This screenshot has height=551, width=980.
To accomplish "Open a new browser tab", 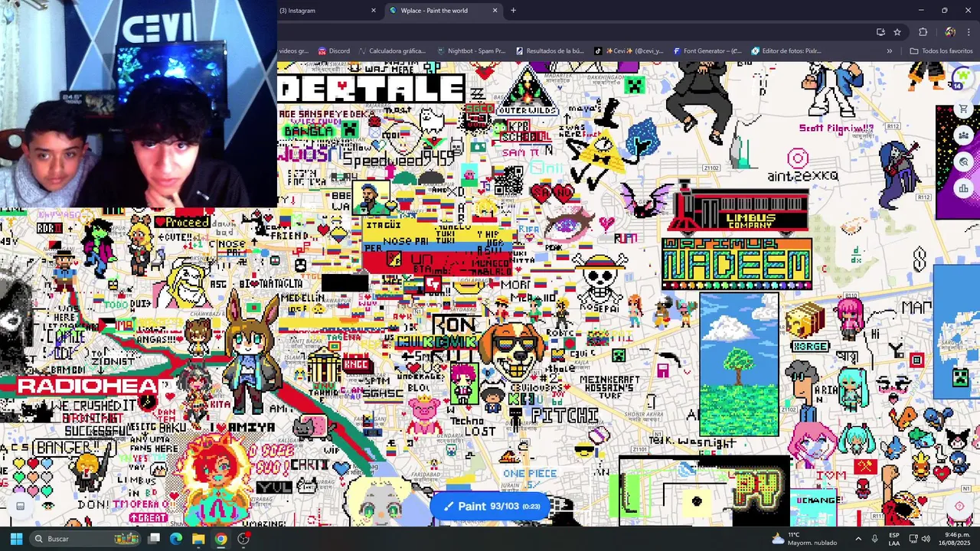I will tap(513, 11).
